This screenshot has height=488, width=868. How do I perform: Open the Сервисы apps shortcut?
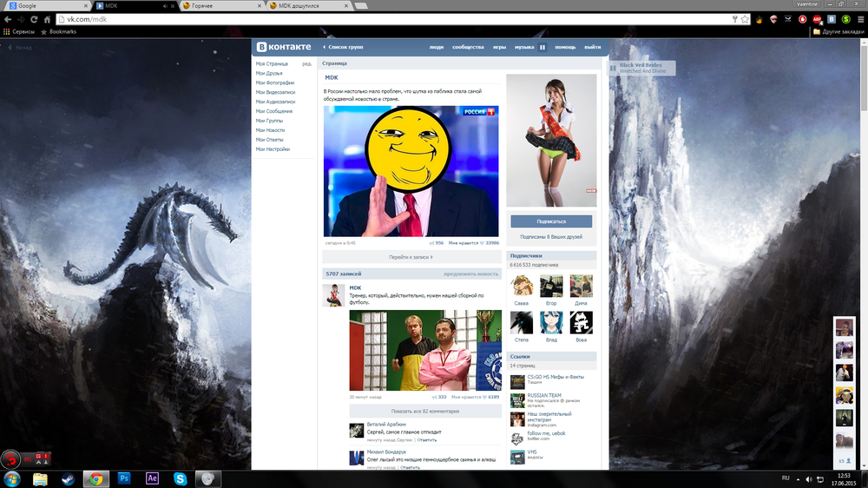[x=19, y=31]
